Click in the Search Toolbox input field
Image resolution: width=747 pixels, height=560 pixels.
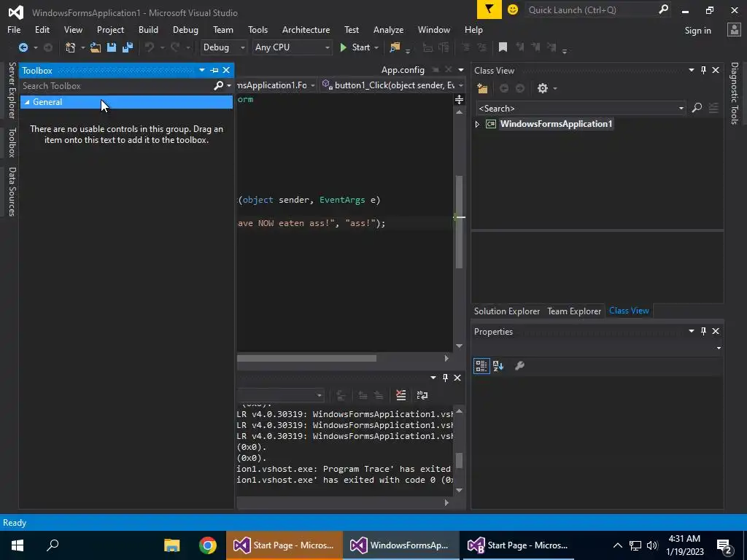pos(117,86)
